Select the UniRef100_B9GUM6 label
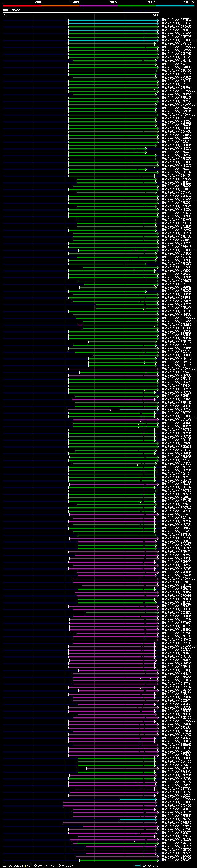 point(176,355)
